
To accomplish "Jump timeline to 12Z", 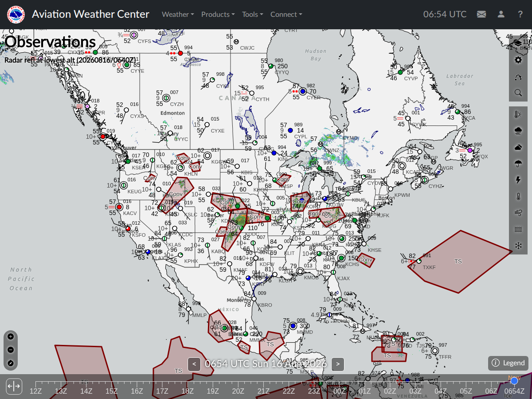I will click(x=35, y=391).
